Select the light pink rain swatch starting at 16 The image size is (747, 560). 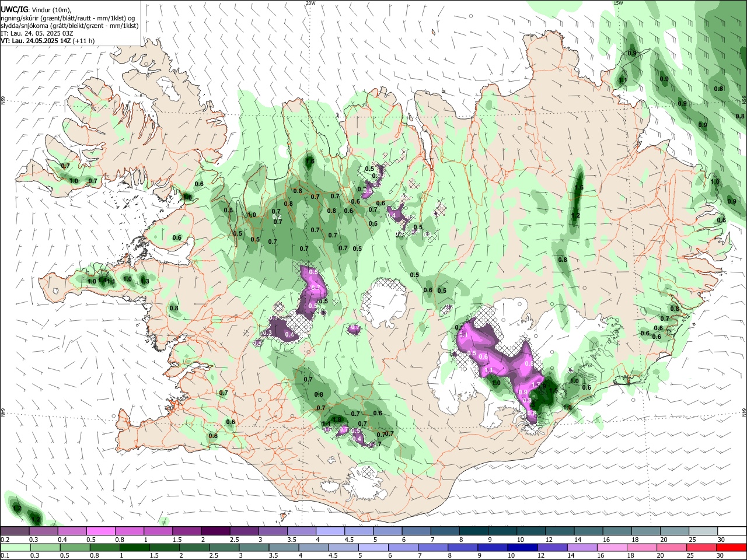coord(612,547)
